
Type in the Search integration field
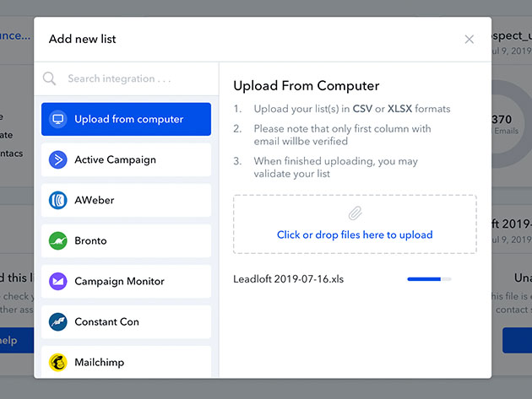click(x=135, y=78)
